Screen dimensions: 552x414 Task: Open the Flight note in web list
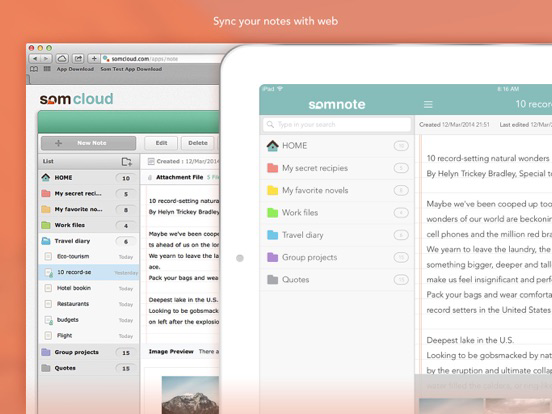(89, 335)
